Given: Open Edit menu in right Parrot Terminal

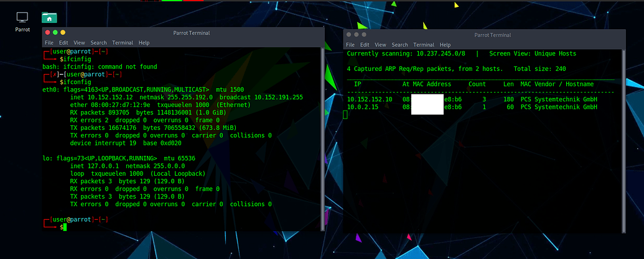Looking at the screenshot, I should tap(365, 45).
